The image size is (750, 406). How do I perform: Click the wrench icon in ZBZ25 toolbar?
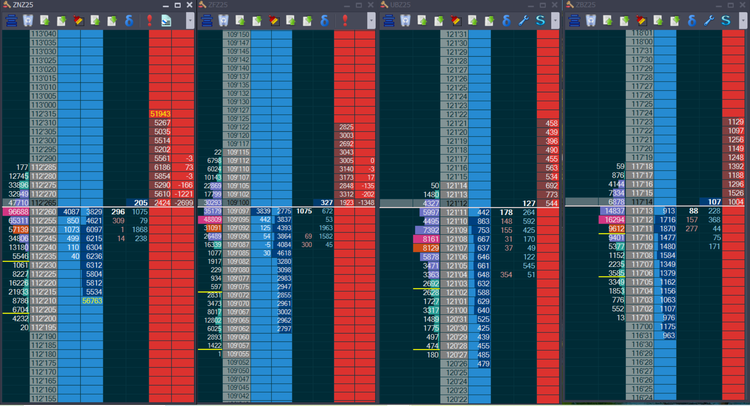[x=708, y=19]
